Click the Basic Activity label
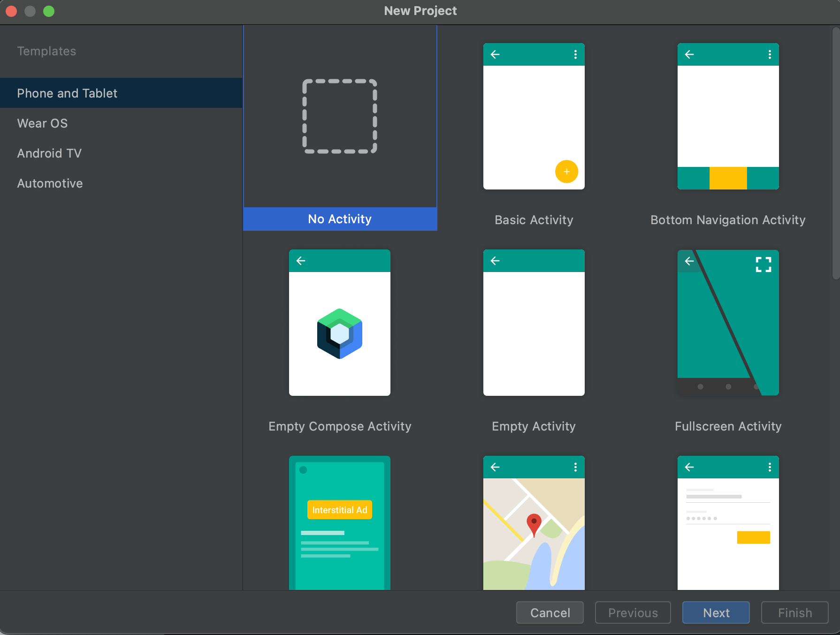840x635 pixels. pos(534,220)
